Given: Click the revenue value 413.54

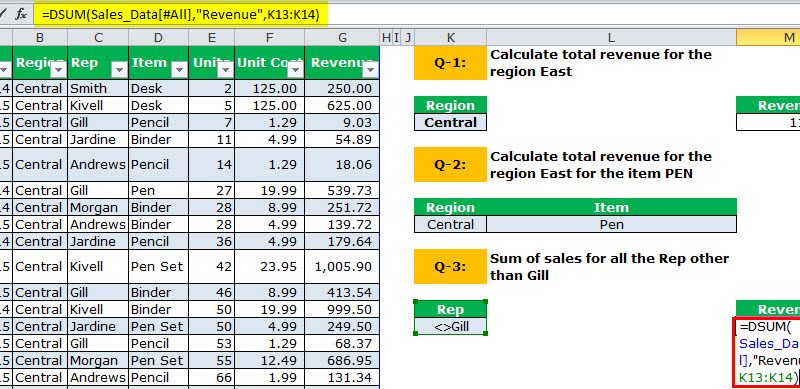Looking at the screenshot, I should tap(342, 293).
